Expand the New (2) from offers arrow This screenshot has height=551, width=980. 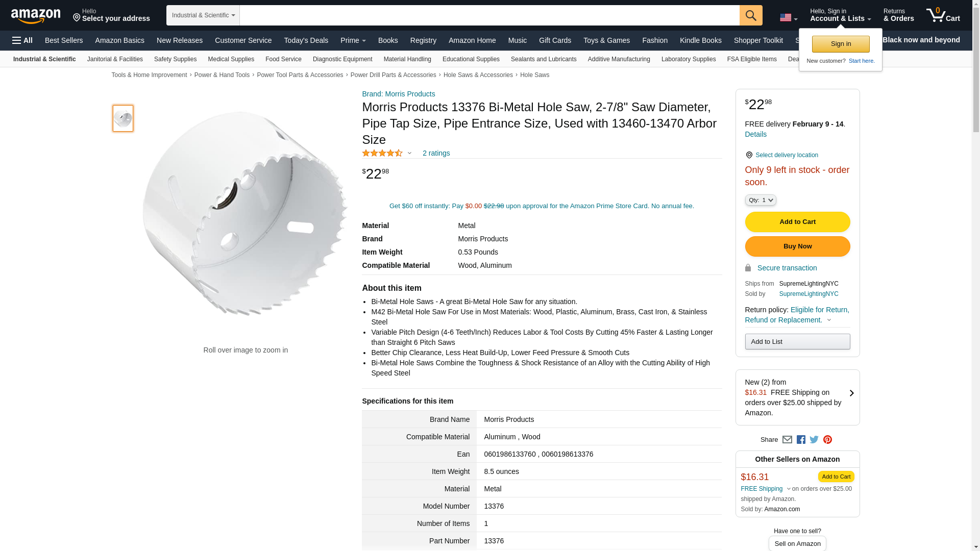point(851,393)
